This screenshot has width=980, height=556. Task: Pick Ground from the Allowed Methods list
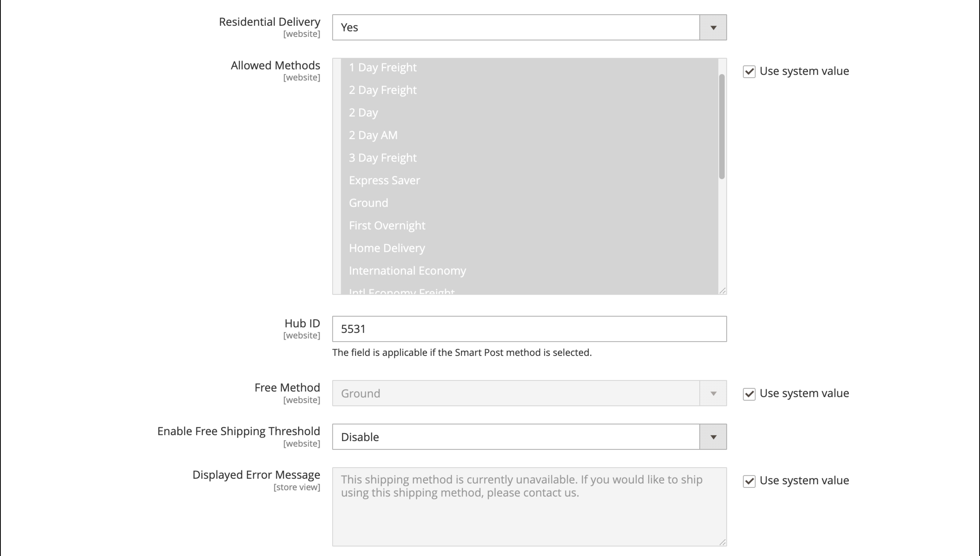pos(368,203)
